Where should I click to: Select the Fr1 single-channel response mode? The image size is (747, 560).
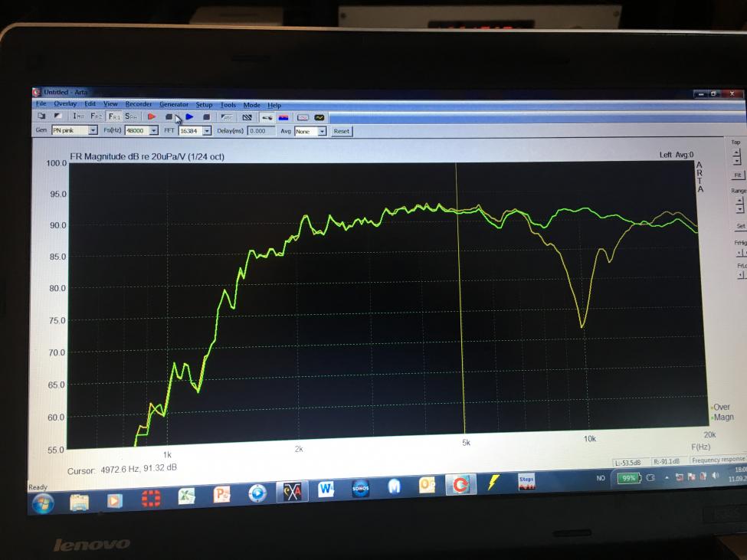coord(114,116)
